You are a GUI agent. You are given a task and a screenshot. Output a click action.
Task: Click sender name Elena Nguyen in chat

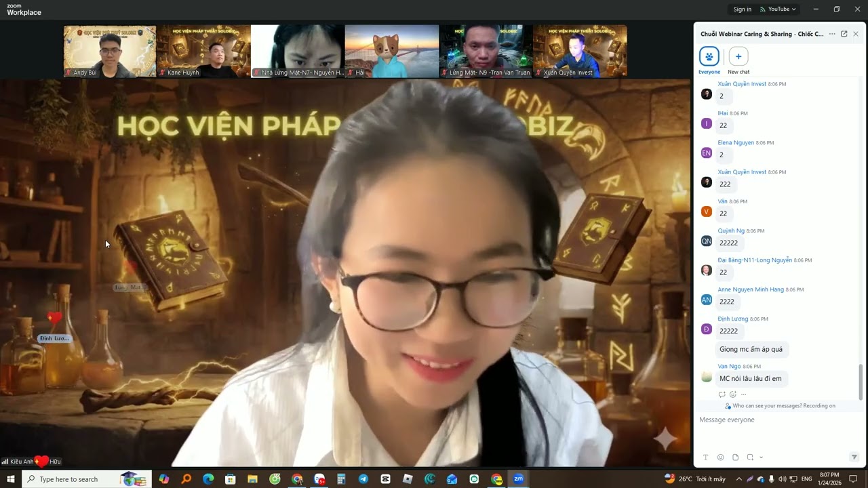(x=736, y=143)
